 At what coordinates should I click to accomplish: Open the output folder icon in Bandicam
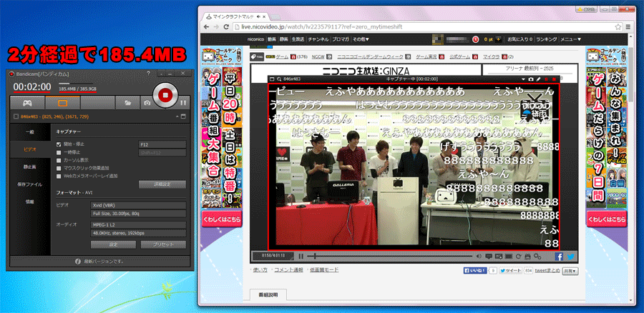pyautogui.click(x=127, y=103)
